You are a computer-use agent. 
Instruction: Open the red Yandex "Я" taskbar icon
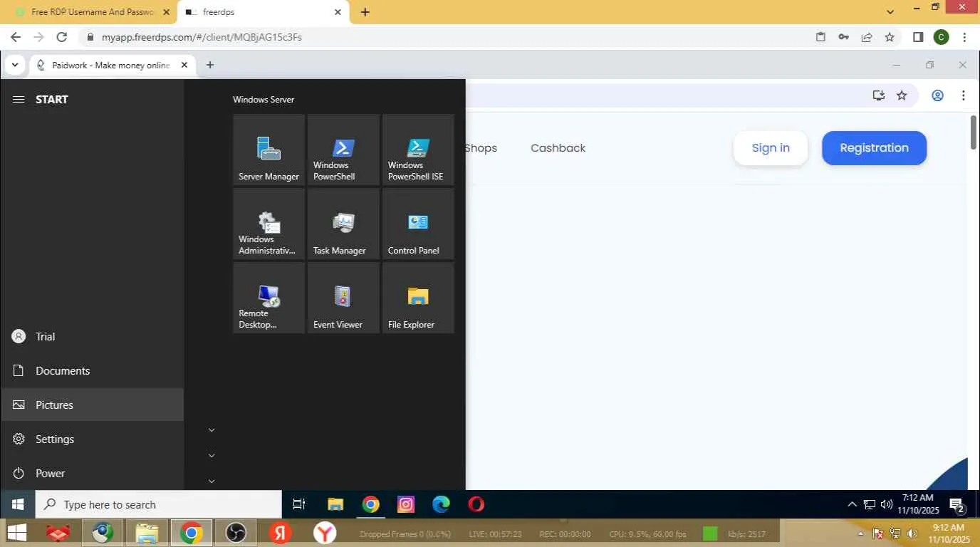[x=280, y=533]
